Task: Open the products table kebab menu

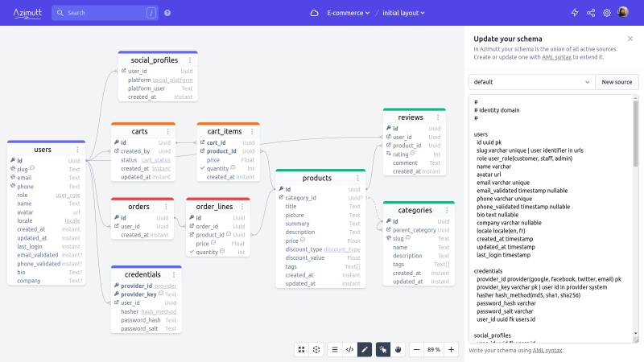Action: [357, 178]
